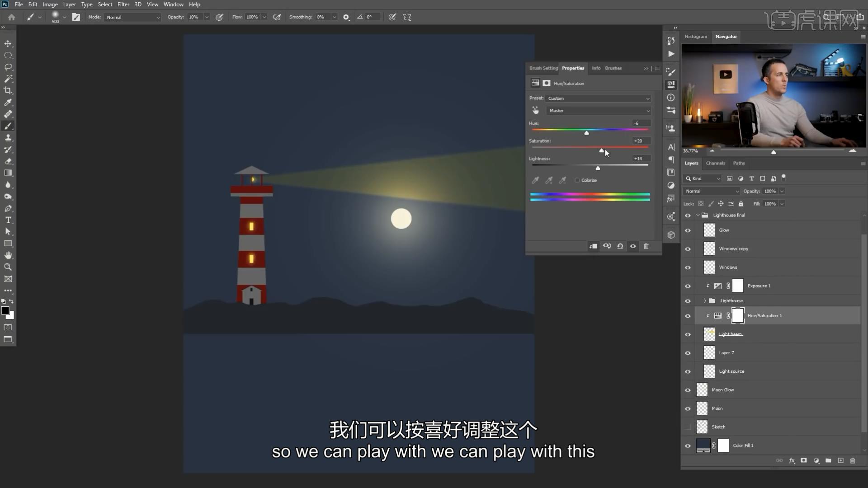Reset adjustment defaults in Properties panel
The width and height of the screenshot is (868, 488).
point(620,246)
